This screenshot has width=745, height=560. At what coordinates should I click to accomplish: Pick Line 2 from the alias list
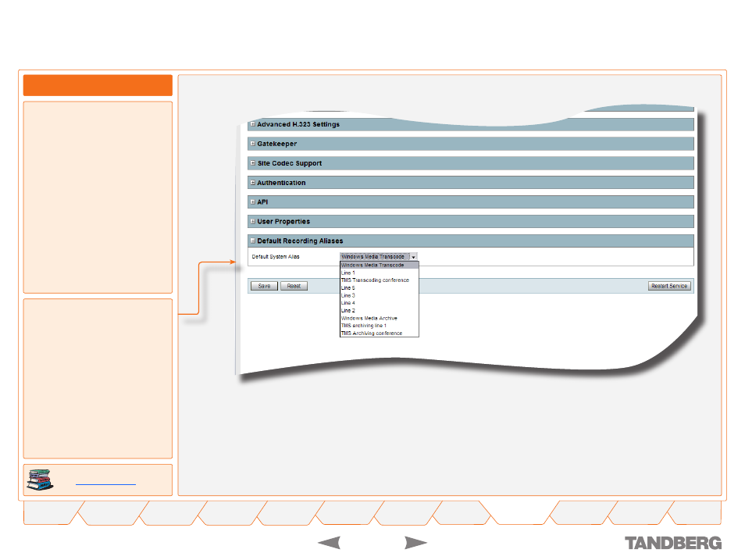[x=380, y=310]
